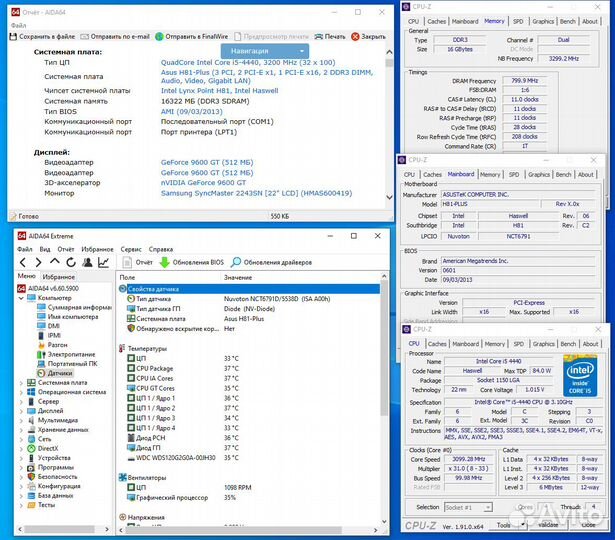Click the Обновления драйверов magnifier icon

(236, 262)
